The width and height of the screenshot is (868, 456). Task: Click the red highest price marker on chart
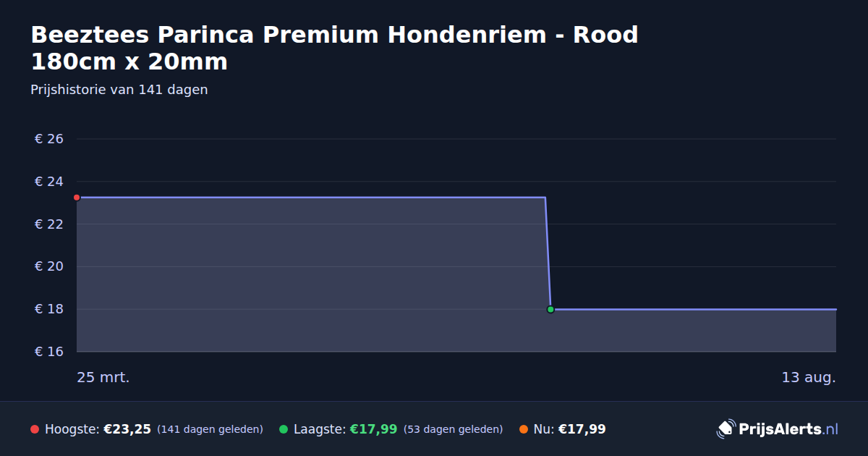[77, 198]
